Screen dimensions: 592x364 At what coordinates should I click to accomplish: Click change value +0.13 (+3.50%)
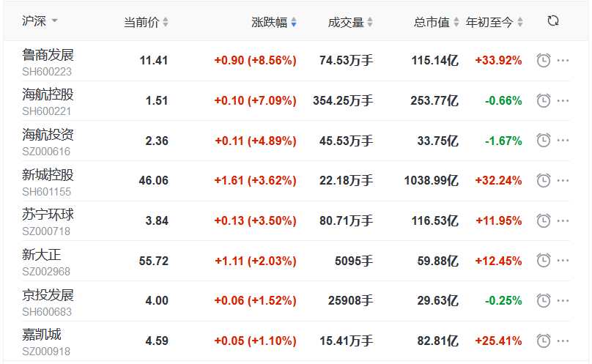(255, 220)
